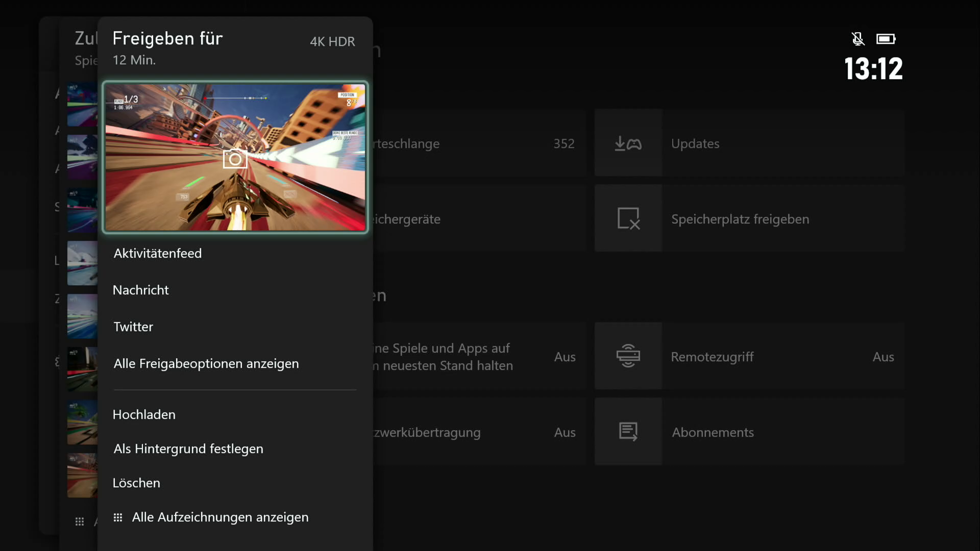Click the Abonnements subscriptions icon
Screen dimensions: 980x551
628,432
